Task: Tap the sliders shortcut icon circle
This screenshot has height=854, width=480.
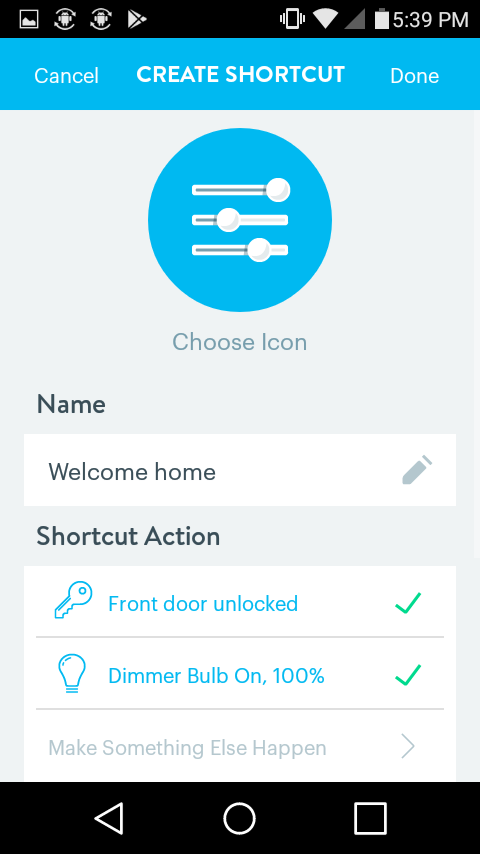Action: click(x=240, y=220)
